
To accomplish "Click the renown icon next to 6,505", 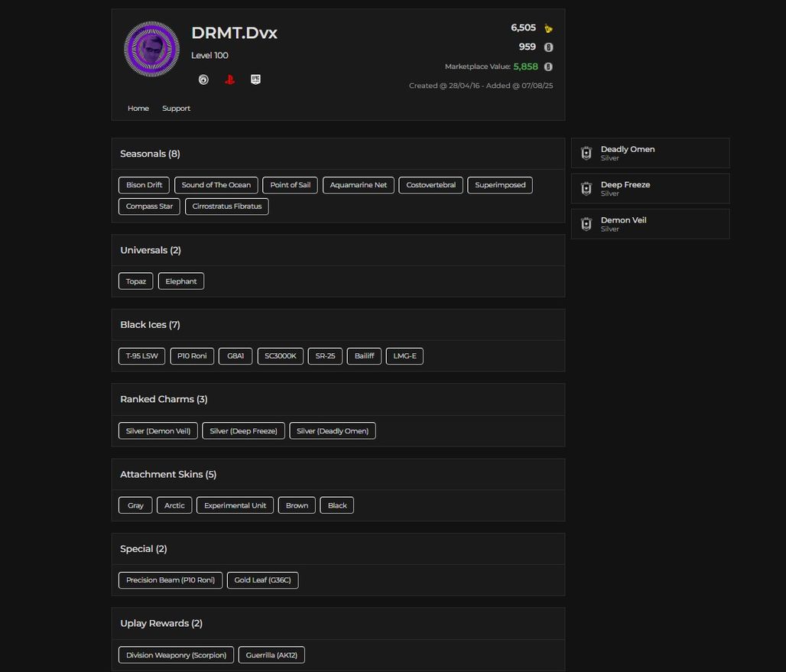I will (x=548, y=28).
